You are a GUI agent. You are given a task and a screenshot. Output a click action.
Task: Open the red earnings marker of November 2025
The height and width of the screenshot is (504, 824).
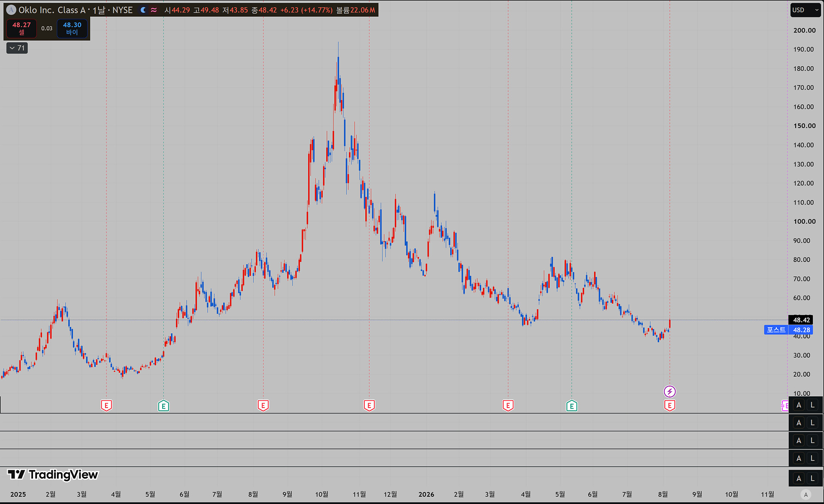click(369, 405)
